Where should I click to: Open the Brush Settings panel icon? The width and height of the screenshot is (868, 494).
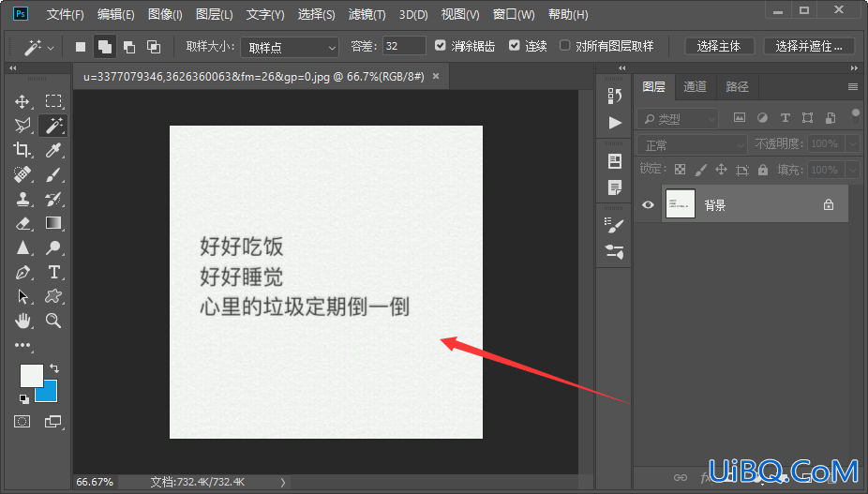tap(615, 225)
